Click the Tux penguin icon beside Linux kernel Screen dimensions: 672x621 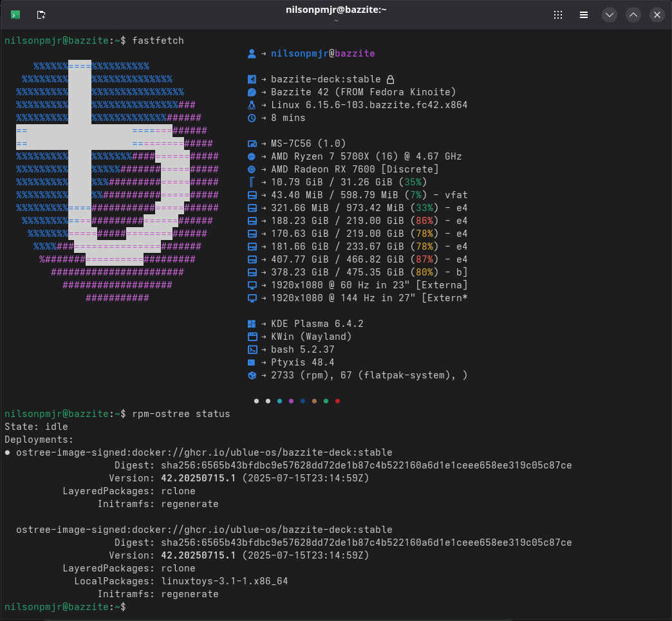pyautogui.click(x=252, y=105)
